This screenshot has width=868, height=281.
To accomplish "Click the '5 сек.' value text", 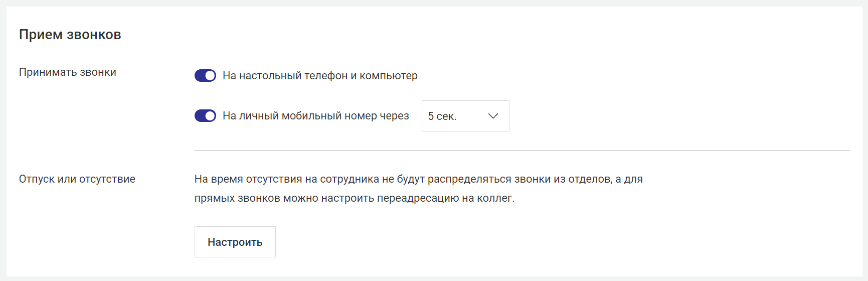I will [x=442, y=116].
